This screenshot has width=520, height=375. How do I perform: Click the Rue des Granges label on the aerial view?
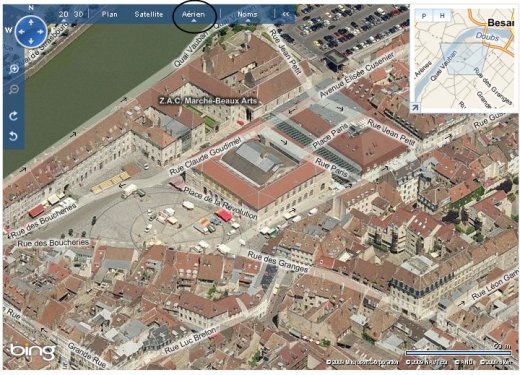278,261
